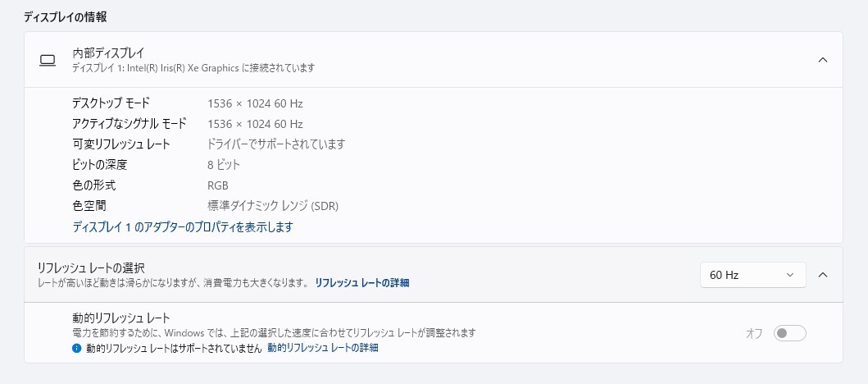Click the laptop monitor icon for 内部ディスプレイ
This screenshot has height=384, width=868.
[48, 60]
